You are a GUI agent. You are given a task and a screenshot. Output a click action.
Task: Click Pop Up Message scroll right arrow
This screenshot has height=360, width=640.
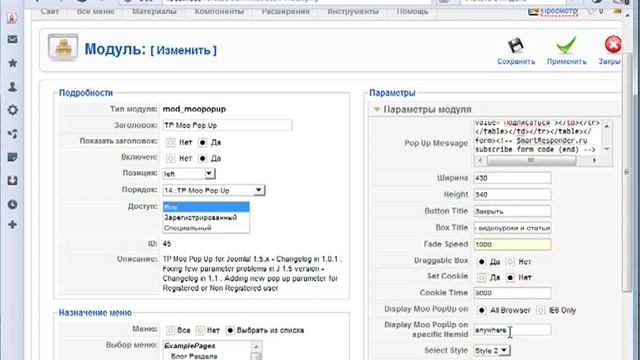[594, 160]
